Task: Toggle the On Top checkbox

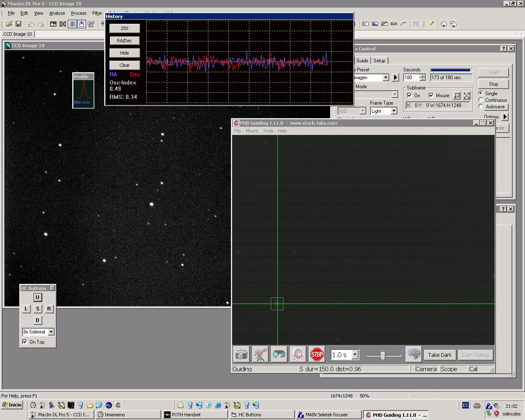Action: pyautogui.click(x=25, y=342)
